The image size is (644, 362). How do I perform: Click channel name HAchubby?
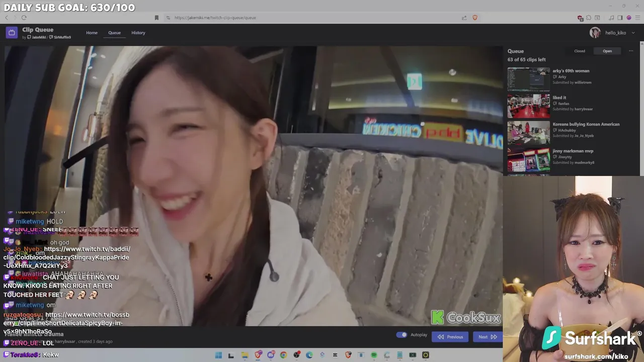(x=567, y=130)
